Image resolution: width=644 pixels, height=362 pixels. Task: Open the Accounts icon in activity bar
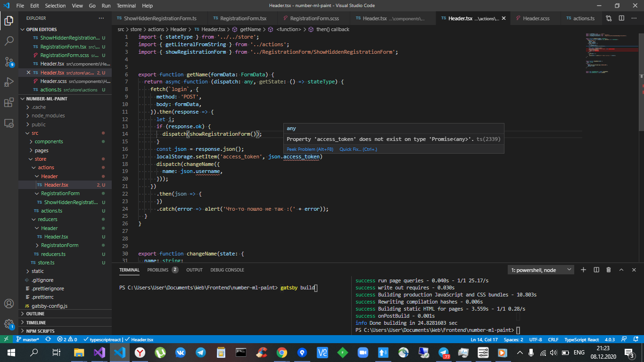(x=9, y=304)
